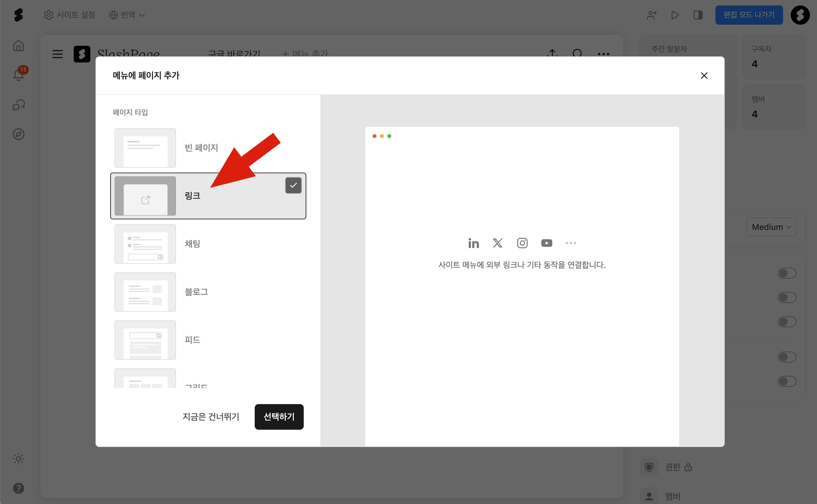Open the 사이트 설정 menu
This screenshot has width=817, height=504.
(70, 15)
